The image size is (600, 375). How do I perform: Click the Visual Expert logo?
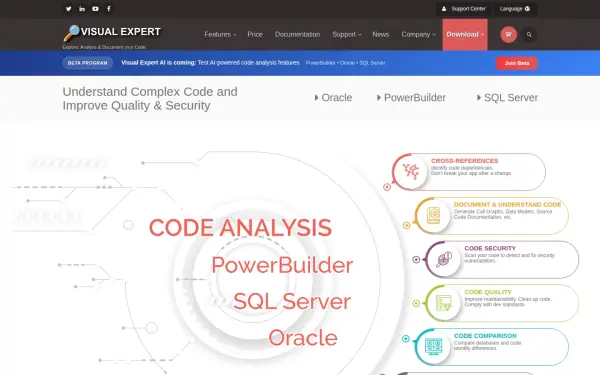(112, 33)
